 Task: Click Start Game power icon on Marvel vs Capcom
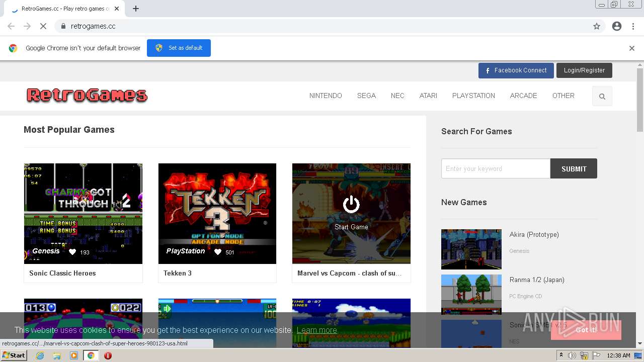[x=351, y=204]
